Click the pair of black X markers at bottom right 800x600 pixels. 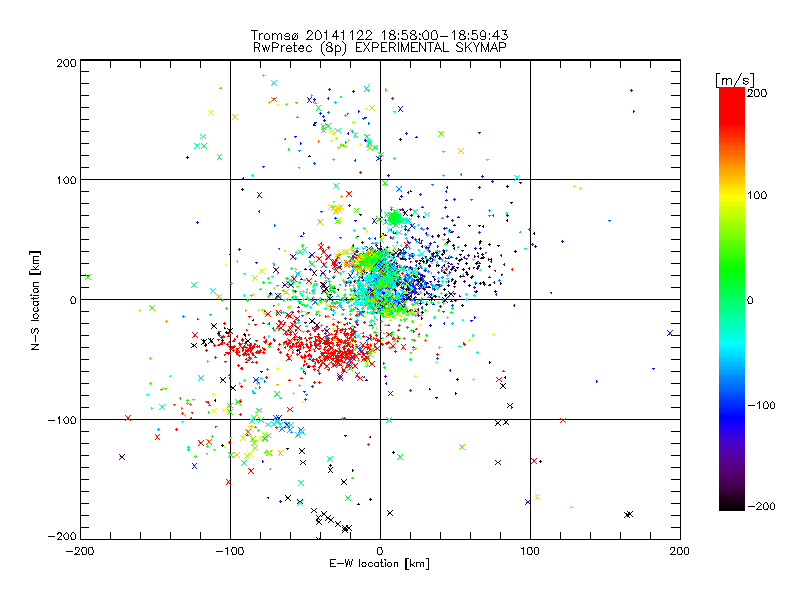[629, 514]
